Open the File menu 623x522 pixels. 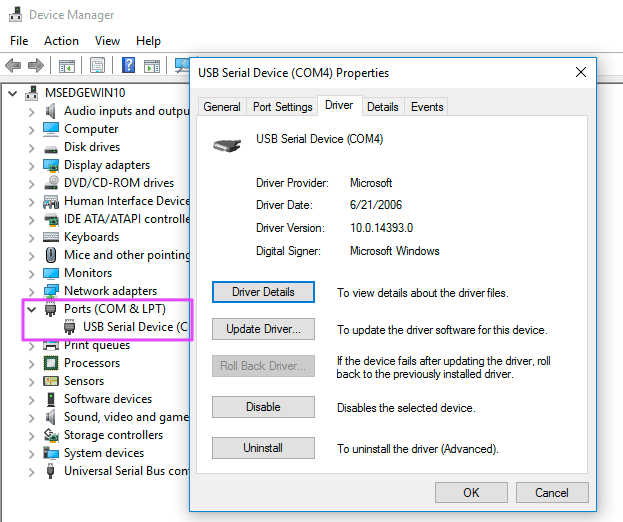(19, 41)
